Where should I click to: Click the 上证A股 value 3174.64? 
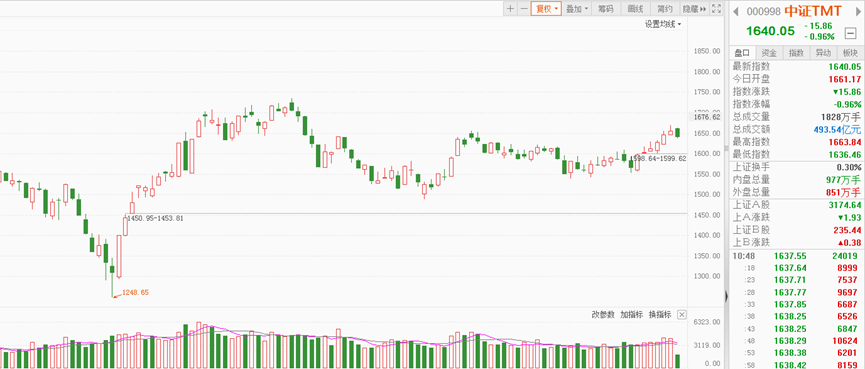(x=845, y=205)
